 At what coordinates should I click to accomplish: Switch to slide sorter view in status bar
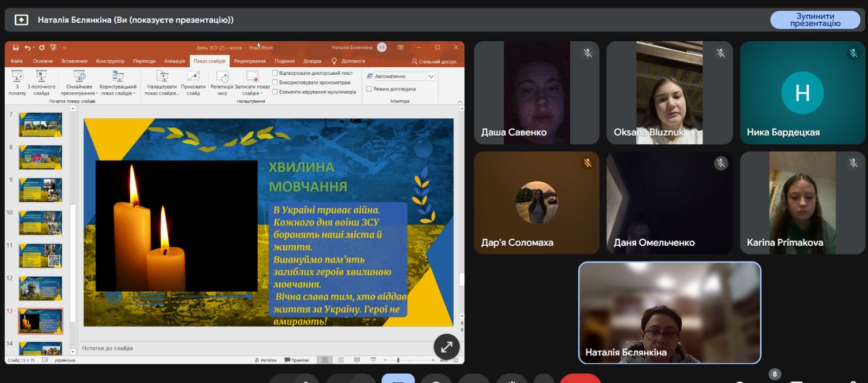point(341,360)
